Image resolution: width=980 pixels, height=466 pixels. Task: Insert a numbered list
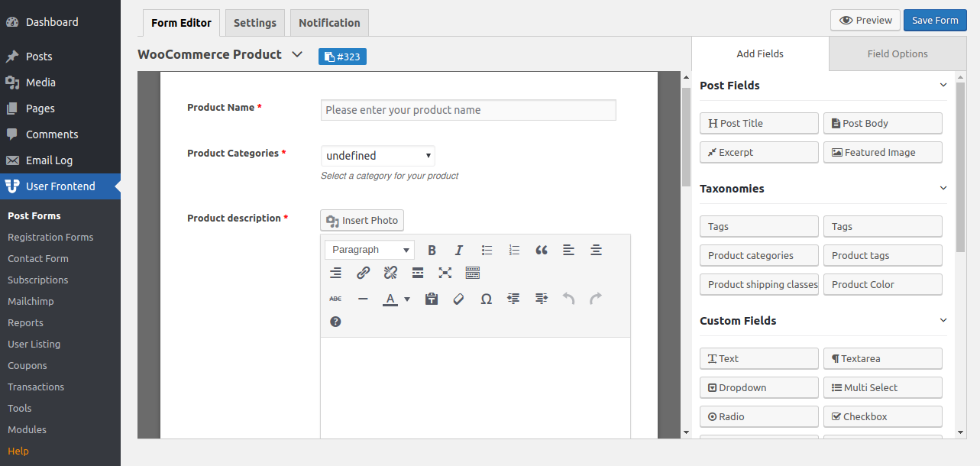514,250
